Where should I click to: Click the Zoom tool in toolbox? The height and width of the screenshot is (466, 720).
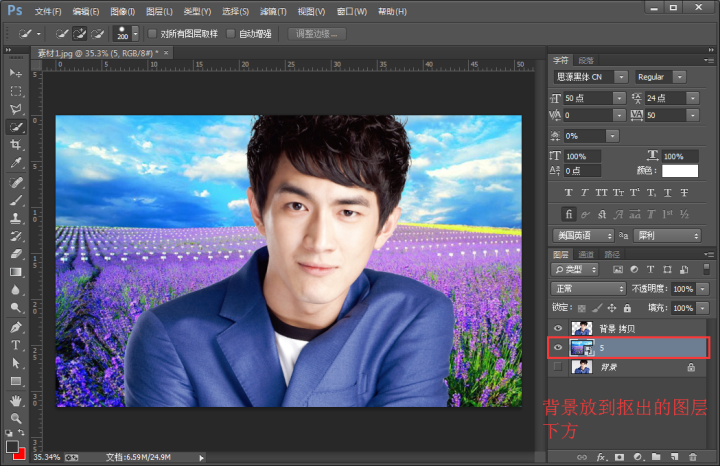click(16, 418)
